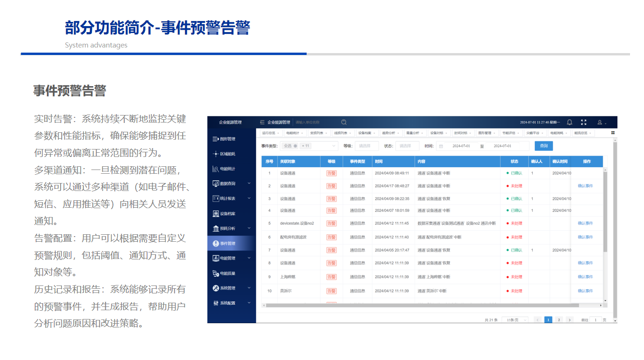Viewport: 644px width, 360px height.
Task: Collapse sidebar with the hamburger icon
Action: tap(262, 122)
